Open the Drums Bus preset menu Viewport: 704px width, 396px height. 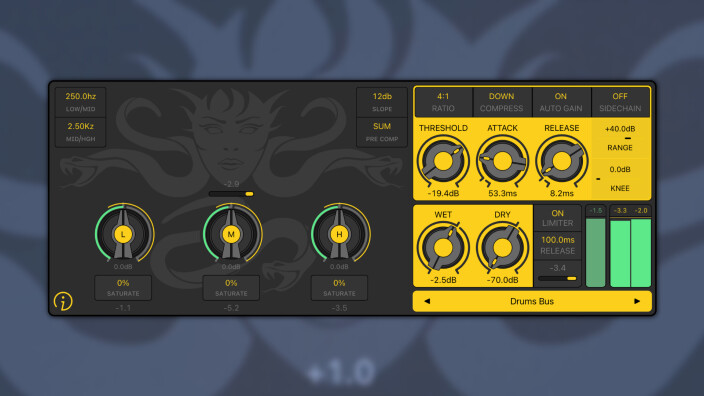coord(532,301)
